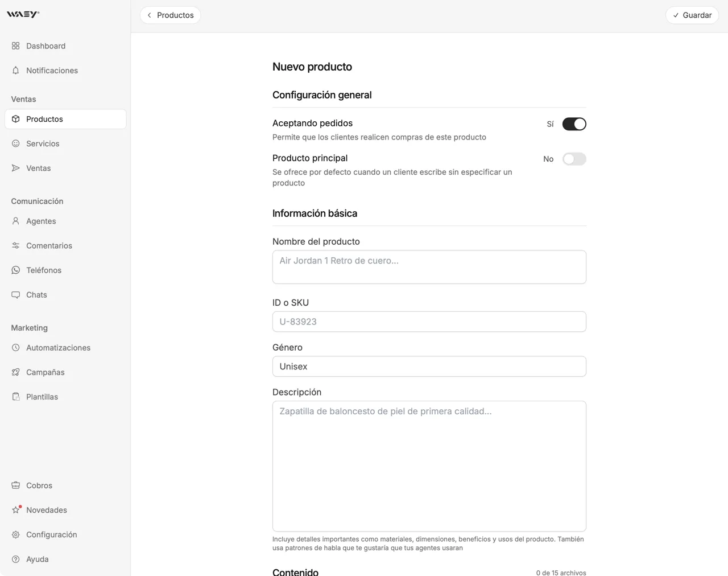Switch to the Productos menu item
This screenshot has width=728, height=576.
(x=44, y=119)
